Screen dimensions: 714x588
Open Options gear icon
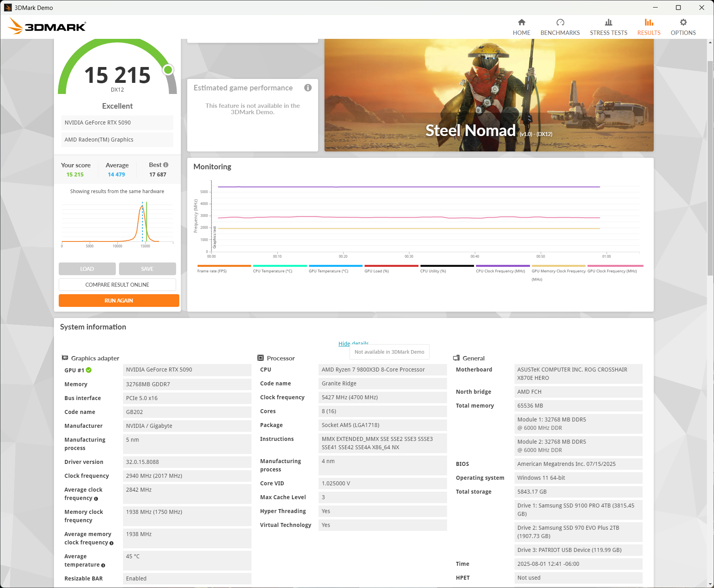click(x=683, y=23)
